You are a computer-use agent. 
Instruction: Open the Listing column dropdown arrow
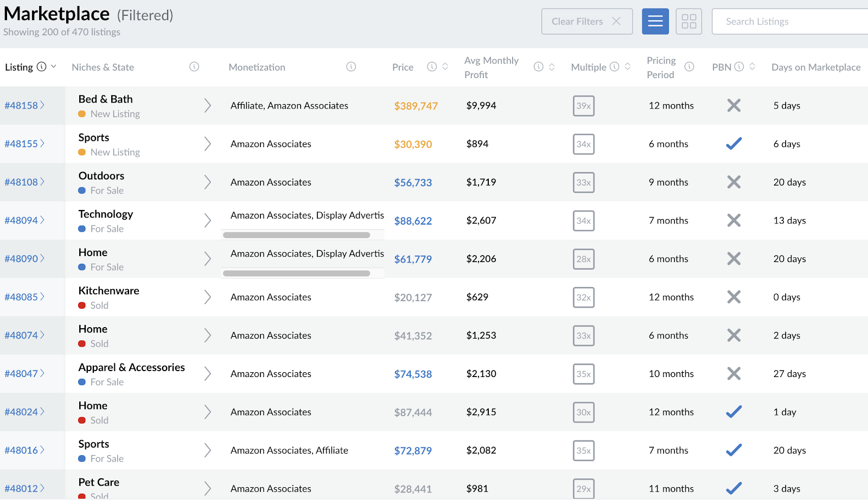click(x=54, y=67)
